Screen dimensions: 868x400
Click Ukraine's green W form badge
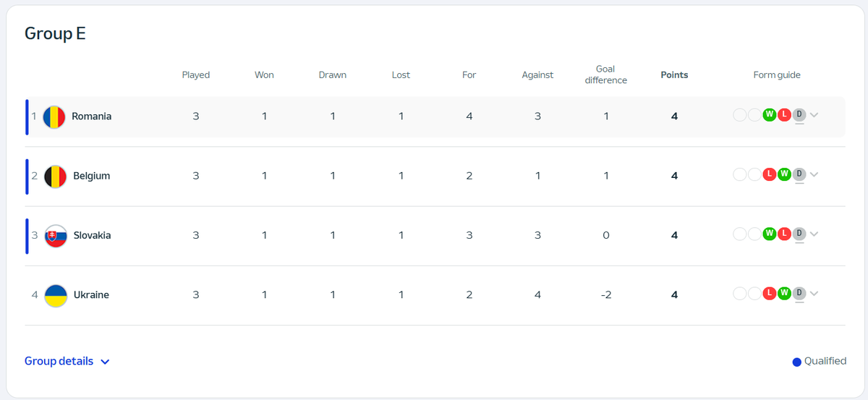point(784,293)
